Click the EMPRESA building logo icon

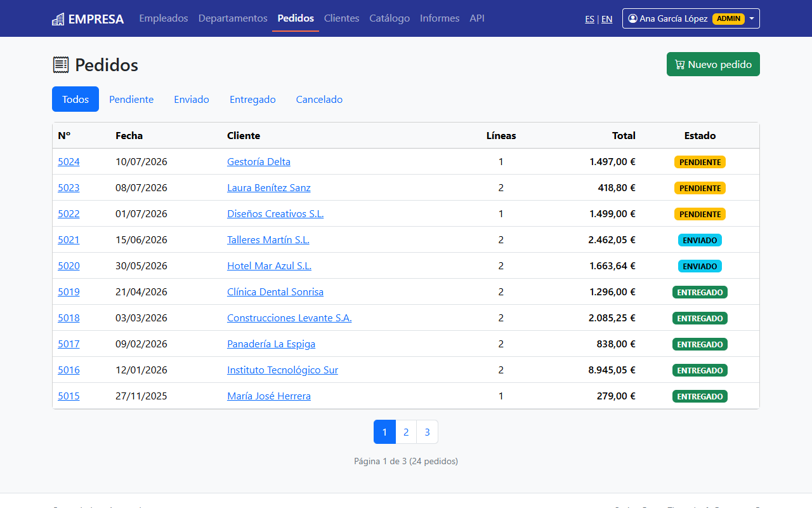58,19
